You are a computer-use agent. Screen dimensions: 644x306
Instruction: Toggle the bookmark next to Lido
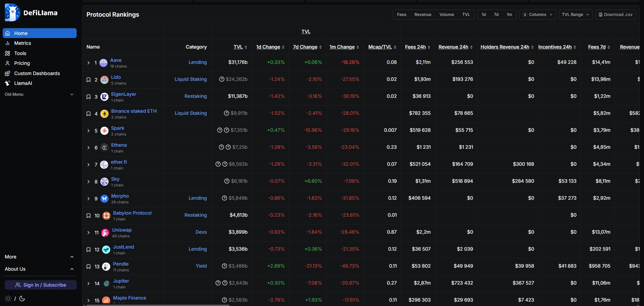tap(88, 79)
